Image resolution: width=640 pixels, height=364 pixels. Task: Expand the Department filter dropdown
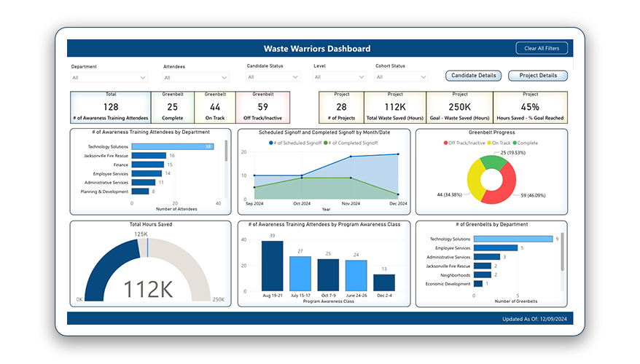tap(109, 78)
